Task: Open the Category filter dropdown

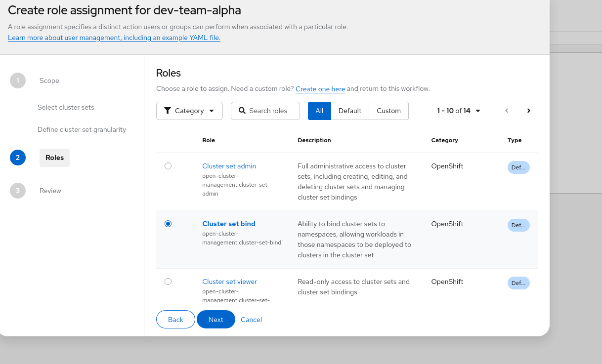Action: tap(189, 111)
